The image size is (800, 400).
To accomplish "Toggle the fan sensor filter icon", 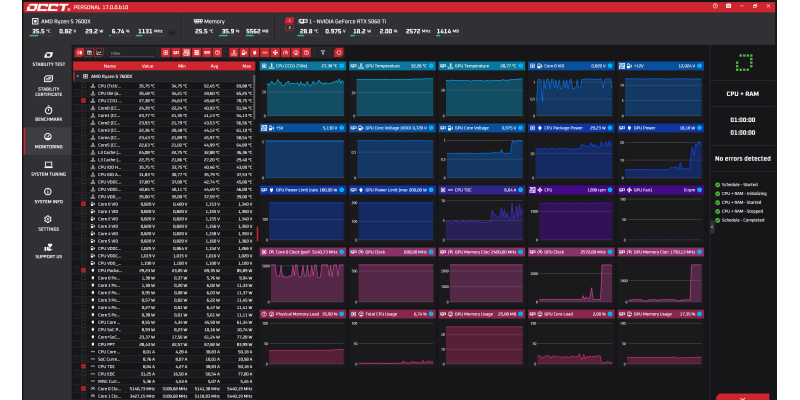I will [275, 53].
